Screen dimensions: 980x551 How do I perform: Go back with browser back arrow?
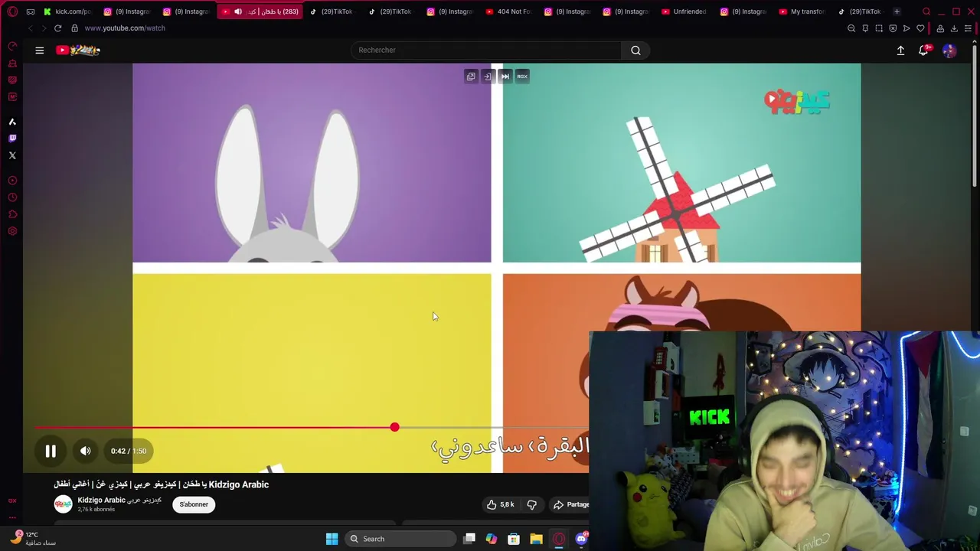30,28
